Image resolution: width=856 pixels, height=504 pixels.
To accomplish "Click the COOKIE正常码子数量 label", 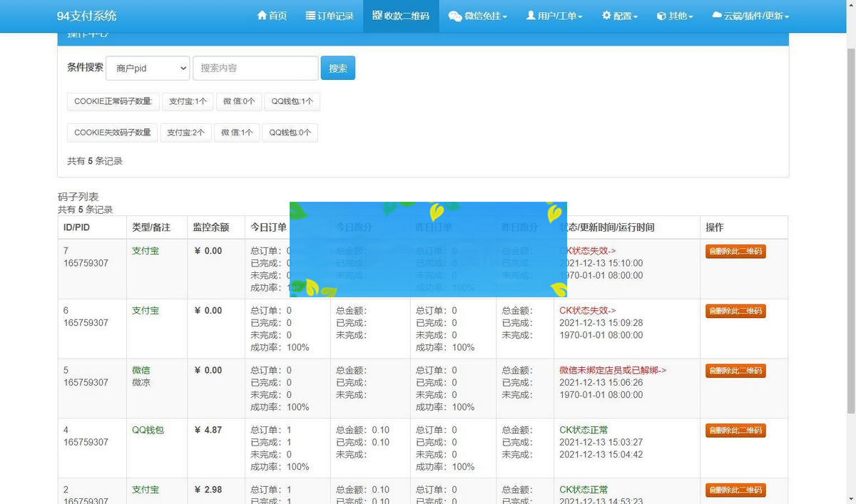I will coord(112,101).
